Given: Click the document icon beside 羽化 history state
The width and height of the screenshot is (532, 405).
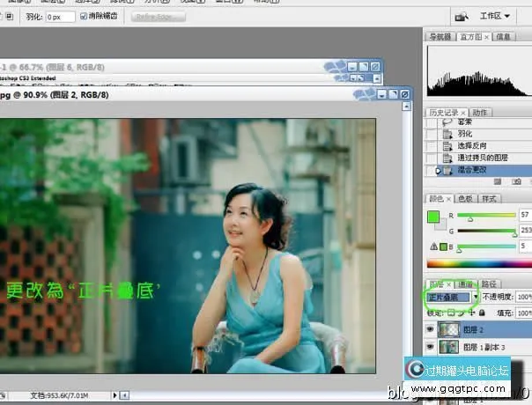Looking at the screenshot, I should tap(447, 134).
